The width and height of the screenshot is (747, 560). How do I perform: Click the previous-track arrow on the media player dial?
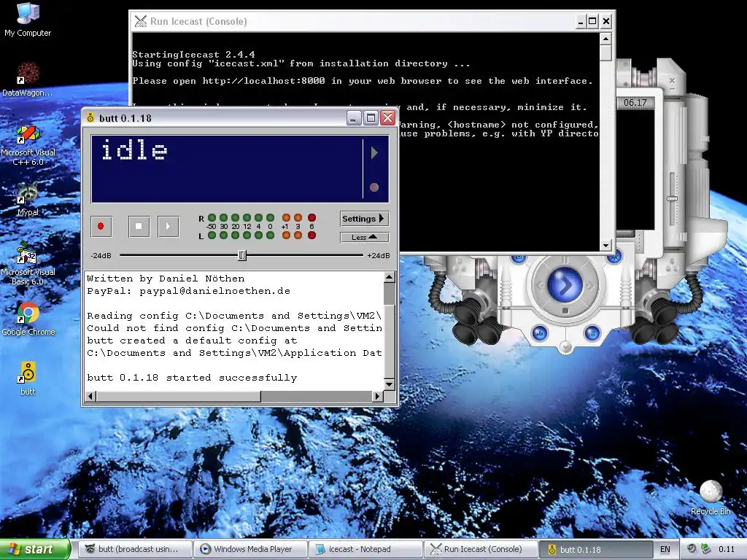pyautogui.click(x=541, y=286)
